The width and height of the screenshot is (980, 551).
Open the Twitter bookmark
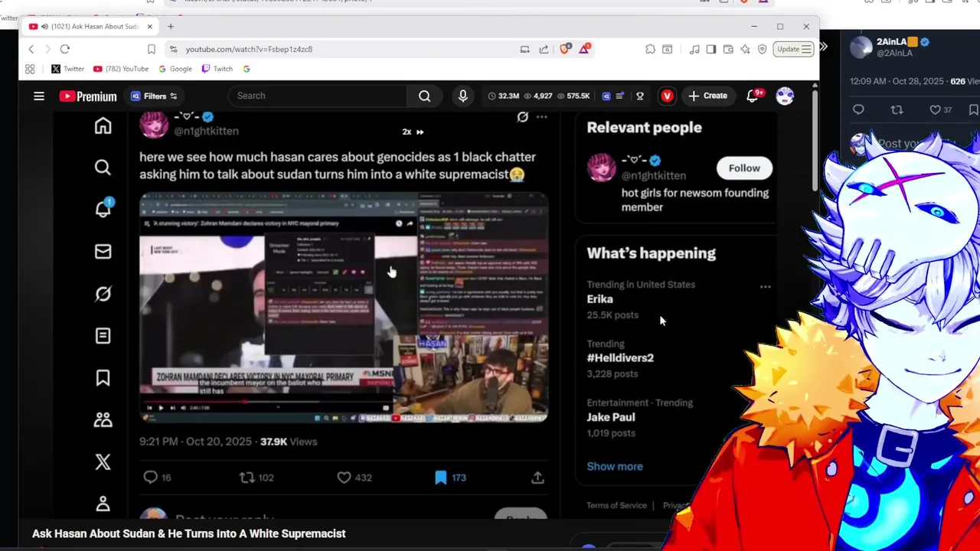pyautogui.click(x=67, y=69)
